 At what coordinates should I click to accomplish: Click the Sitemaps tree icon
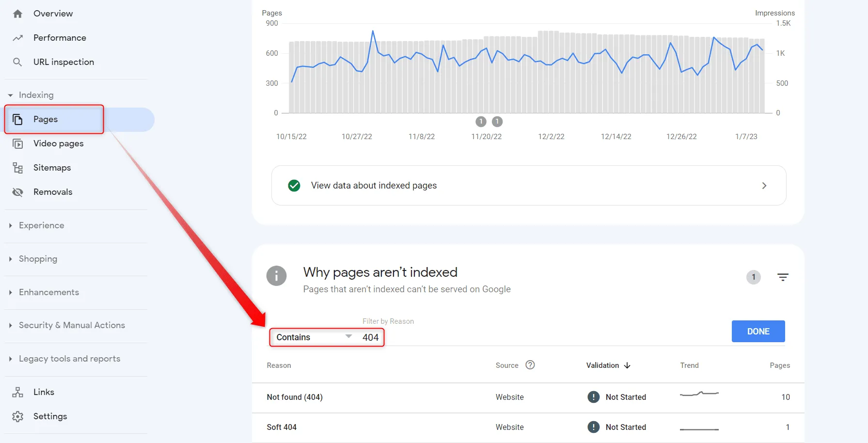tap(18, 168)
